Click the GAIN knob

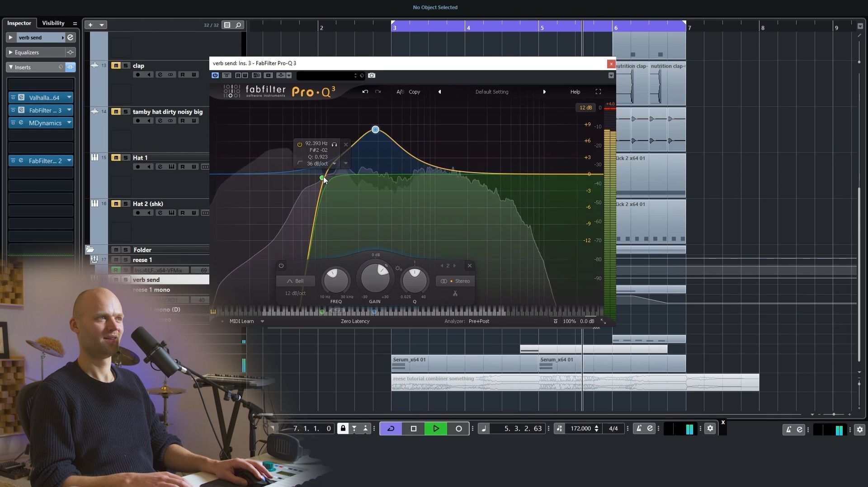[x=375, y=277]
